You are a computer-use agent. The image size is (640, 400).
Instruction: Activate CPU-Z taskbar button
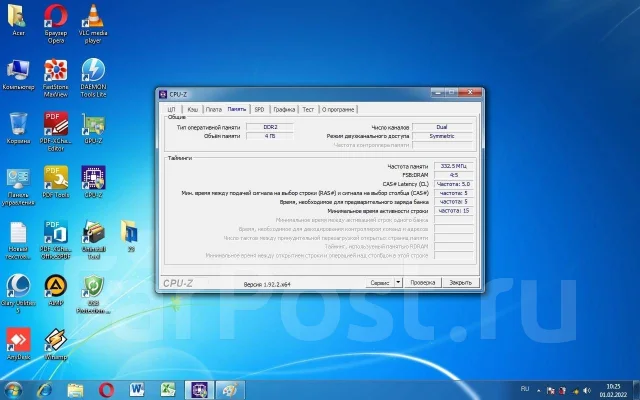tap(199, 390)
